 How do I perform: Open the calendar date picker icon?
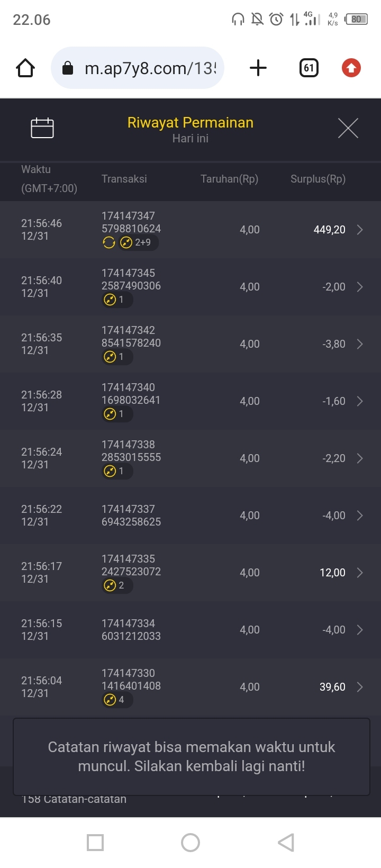pos(42,128)
